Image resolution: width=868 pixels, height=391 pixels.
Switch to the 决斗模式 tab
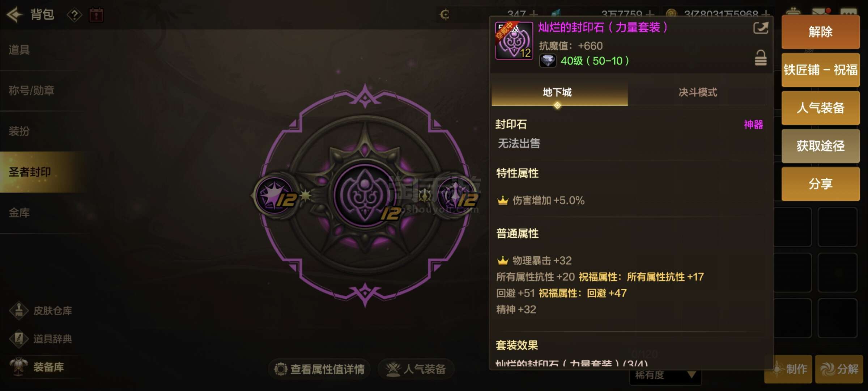697,92
